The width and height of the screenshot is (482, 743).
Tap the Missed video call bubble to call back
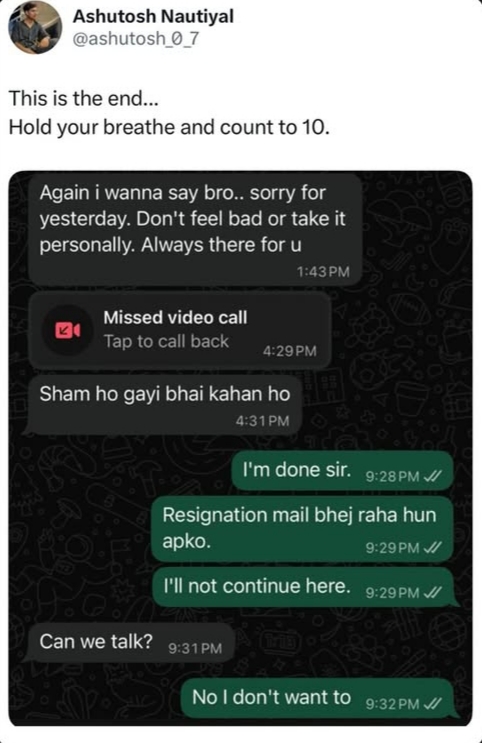[180, 330]
